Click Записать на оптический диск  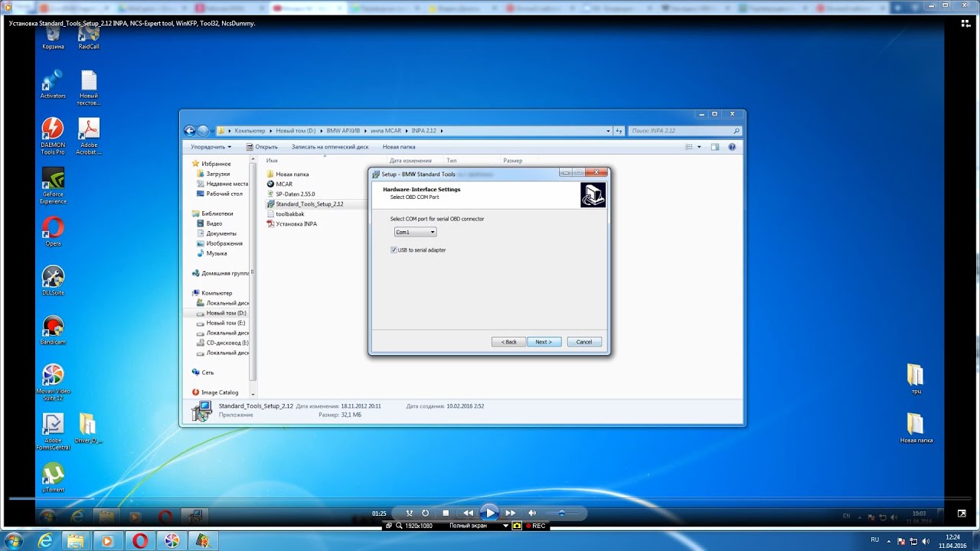pyautogui.click(x=330, y=147)
